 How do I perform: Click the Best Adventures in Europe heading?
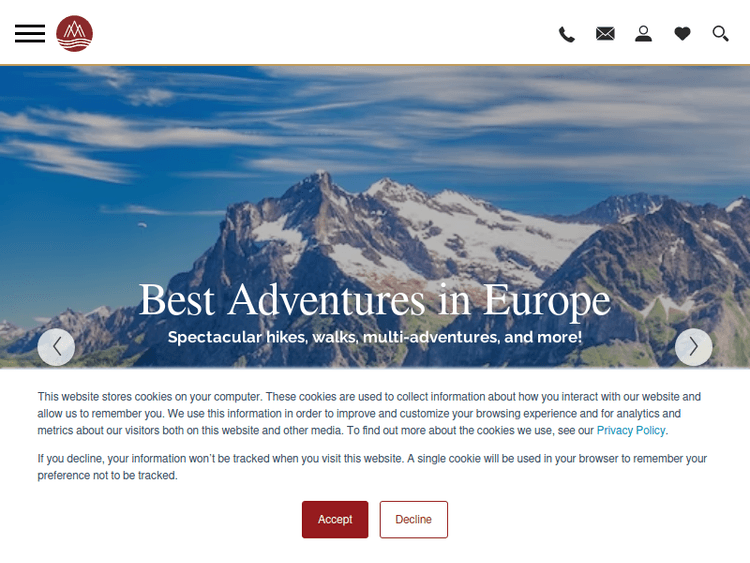[x=375, y=300]
